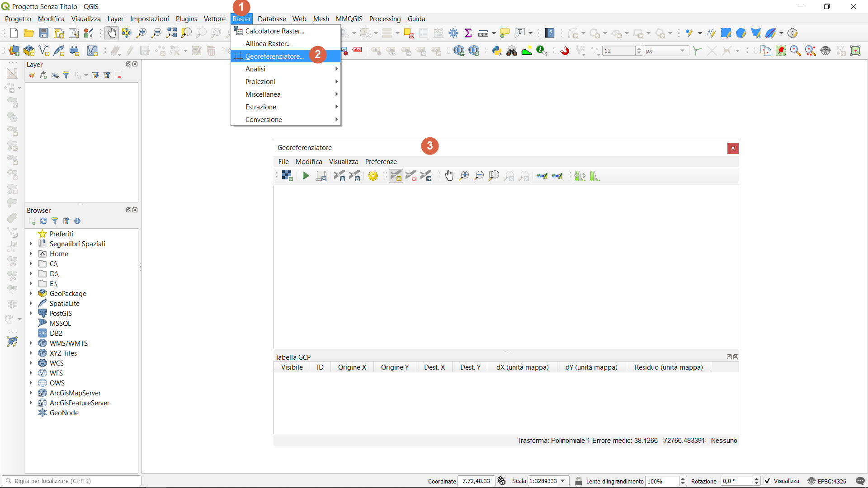Click Open Raster icon in Georeferencer
This screenshot has height=488, width=868.
point(287,176)
